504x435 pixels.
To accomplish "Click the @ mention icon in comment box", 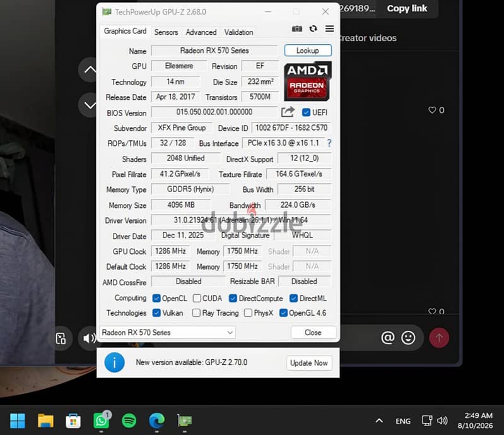I will (x=388, y=338).
